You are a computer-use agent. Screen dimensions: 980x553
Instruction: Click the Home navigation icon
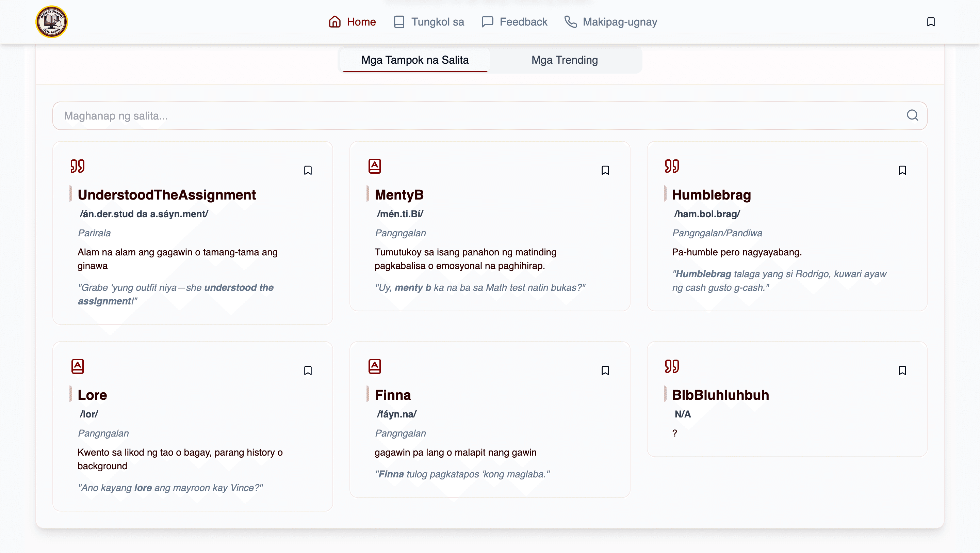tap(334, 22)
